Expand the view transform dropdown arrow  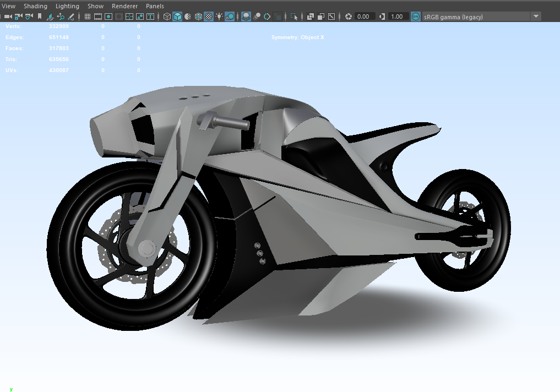(536, 17)
